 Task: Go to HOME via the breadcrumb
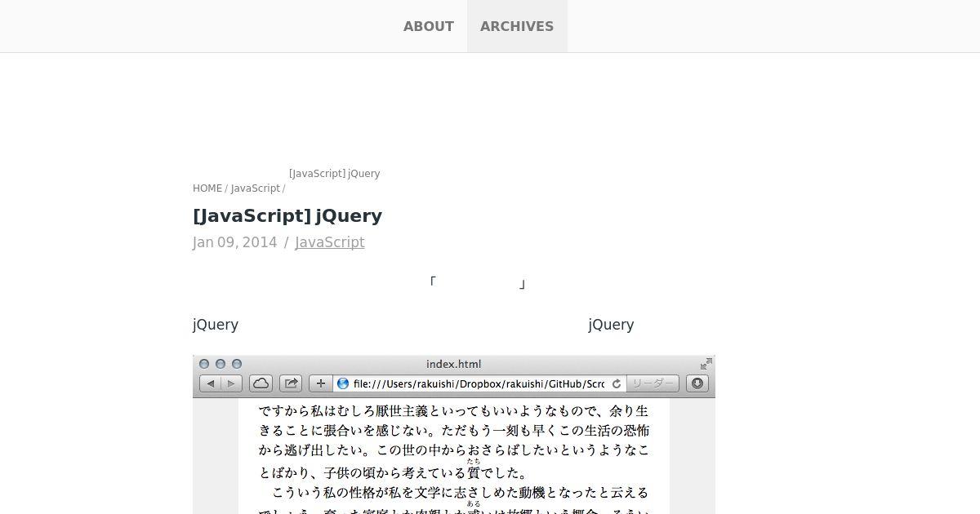(207, 188)
